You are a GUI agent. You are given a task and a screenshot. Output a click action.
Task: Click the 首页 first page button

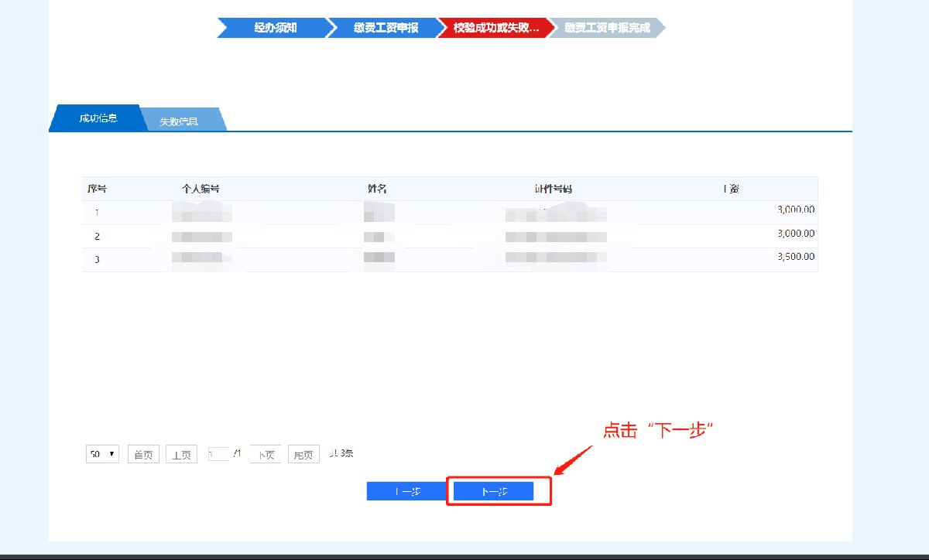pyautogui.click(x=143, y=455)
